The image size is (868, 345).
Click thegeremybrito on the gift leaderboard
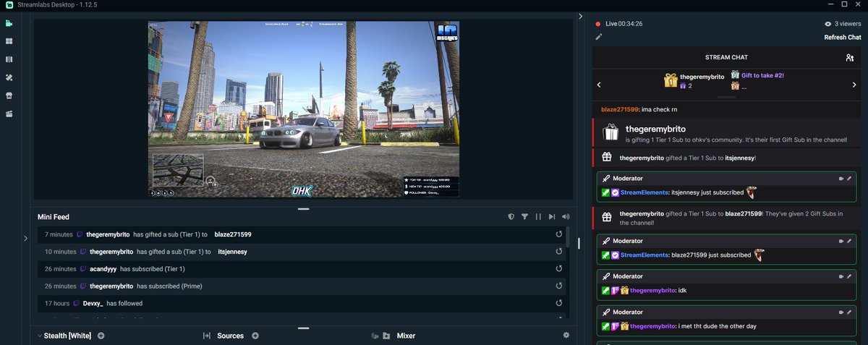pos(702,77)
